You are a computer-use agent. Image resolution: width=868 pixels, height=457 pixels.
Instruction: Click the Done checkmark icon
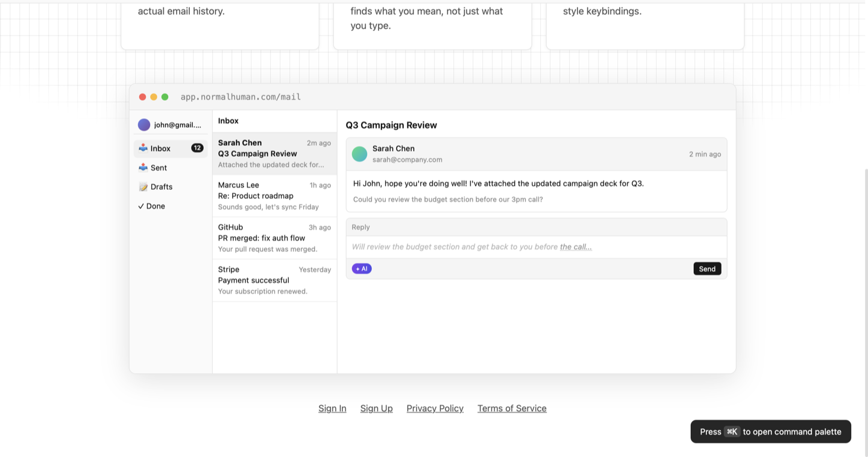pyautogui.click(x=142, y=206)
